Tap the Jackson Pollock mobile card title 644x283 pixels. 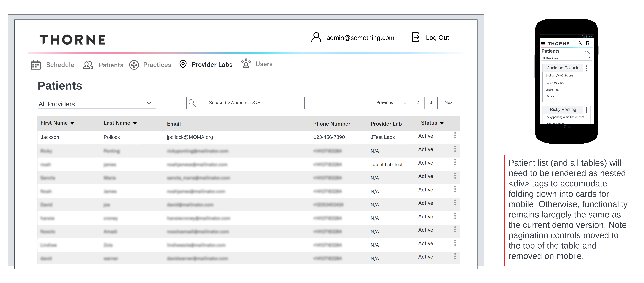pos(563,68)
